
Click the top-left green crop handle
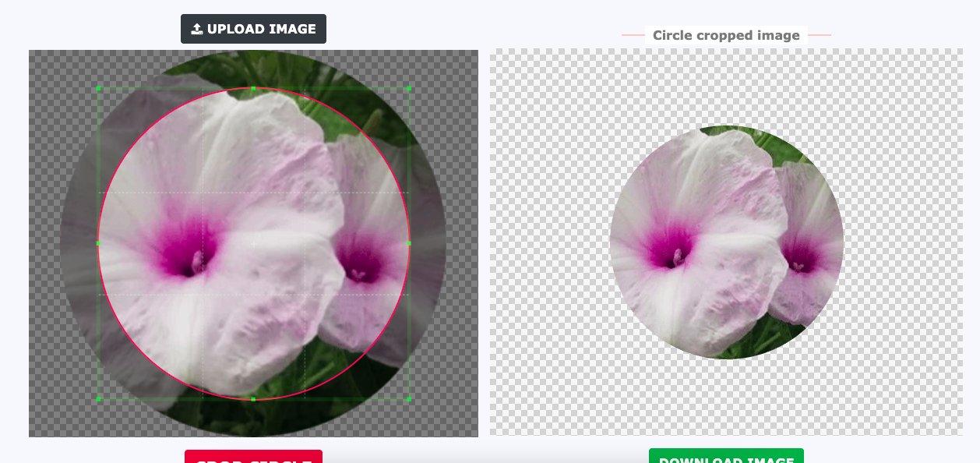pyautogui.click(x=99, y=89)
